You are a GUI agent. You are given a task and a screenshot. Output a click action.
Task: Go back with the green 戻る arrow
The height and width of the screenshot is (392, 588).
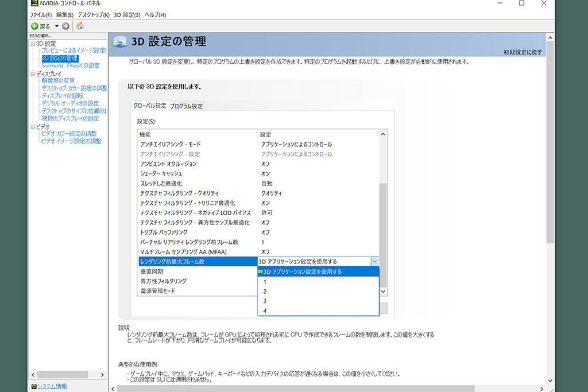point(34,26)
